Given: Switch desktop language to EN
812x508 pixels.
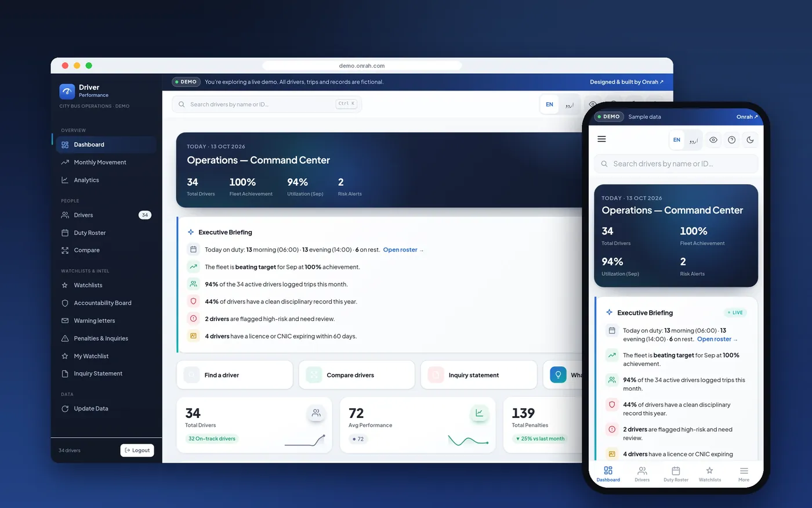Looking at the screenshot, I should [x=549, y=105].
